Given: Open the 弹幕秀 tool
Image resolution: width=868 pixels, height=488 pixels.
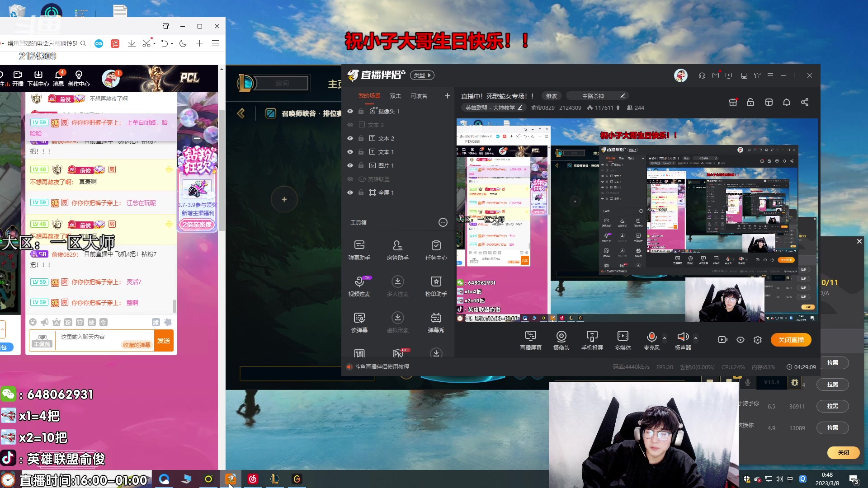Looking at the screenshot, I should point(436,322).
